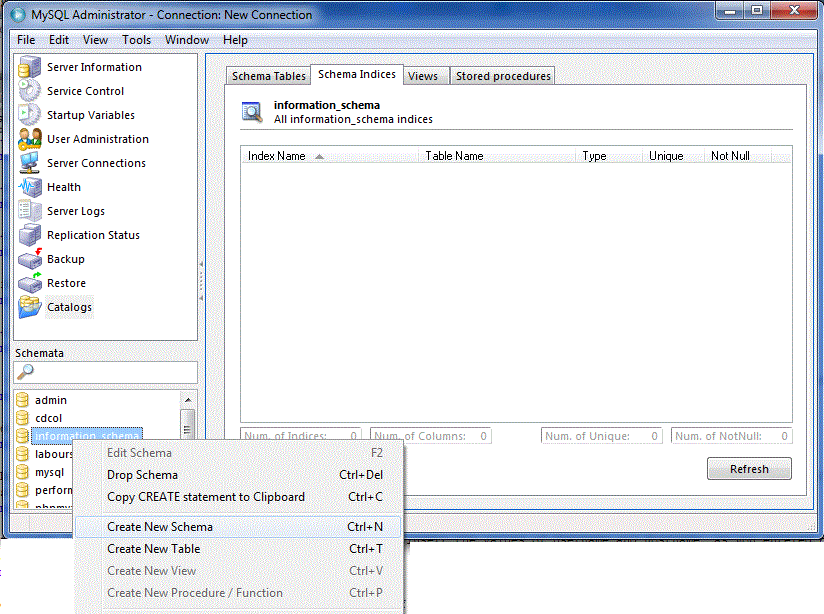Open the File menu
The image size is (824, 614).
pos(26,40)
